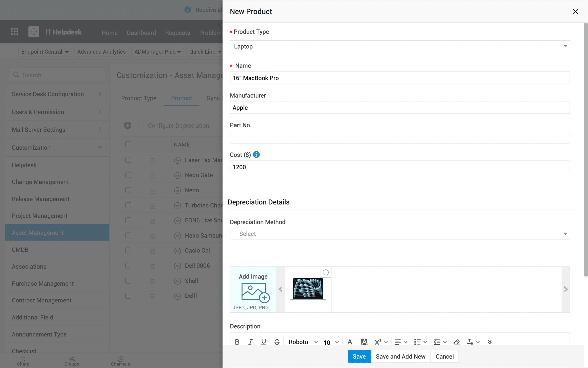
Task: Click the Bold formatting icon
Action: tap(237, 342)
